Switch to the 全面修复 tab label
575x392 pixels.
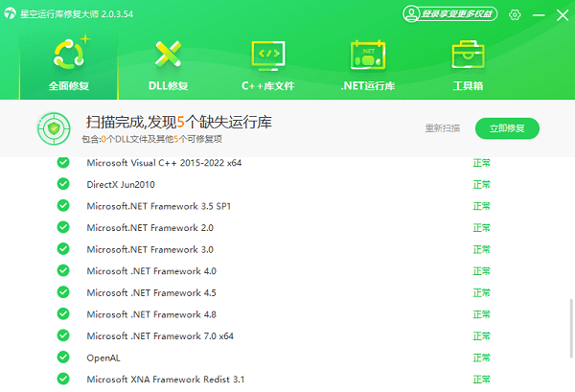(x=69, y=86)
